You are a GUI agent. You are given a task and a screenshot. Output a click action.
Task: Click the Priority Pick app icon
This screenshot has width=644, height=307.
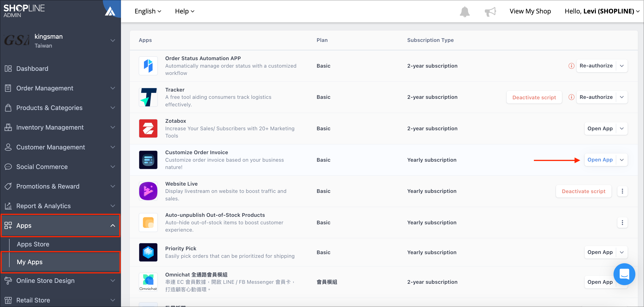coord(148,252)
